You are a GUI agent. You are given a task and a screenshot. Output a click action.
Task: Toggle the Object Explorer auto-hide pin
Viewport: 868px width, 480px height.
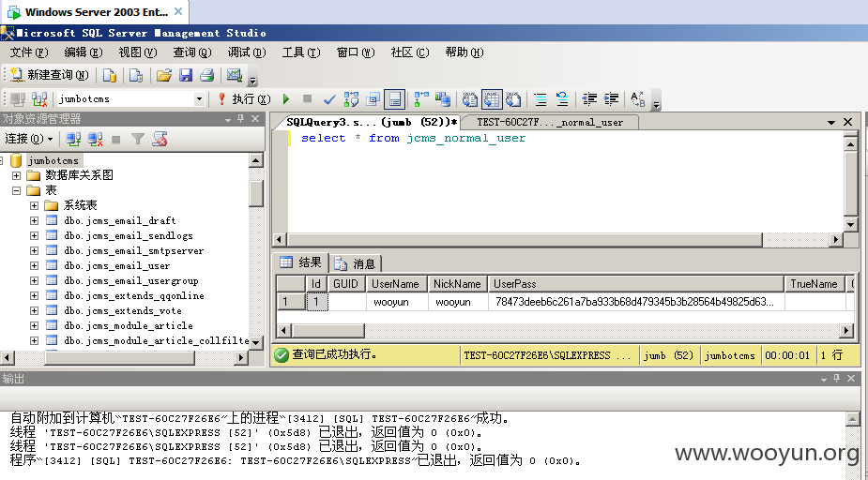(x=241, y=118)
